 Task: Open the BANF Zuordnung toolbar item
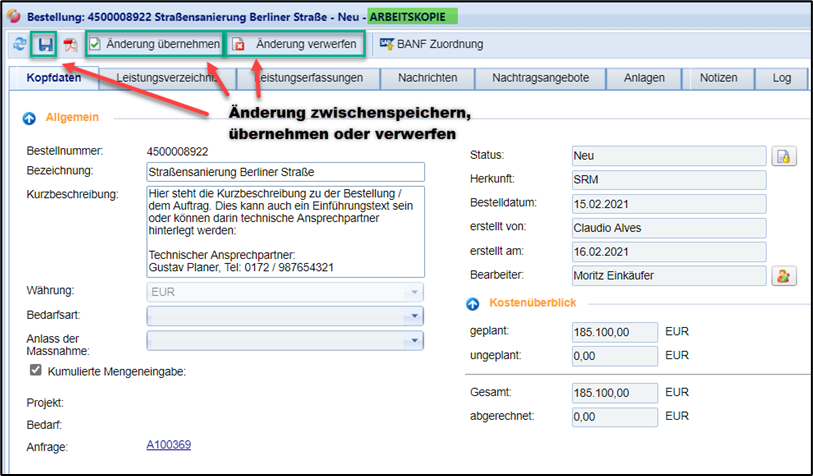(x=431, y=45)
